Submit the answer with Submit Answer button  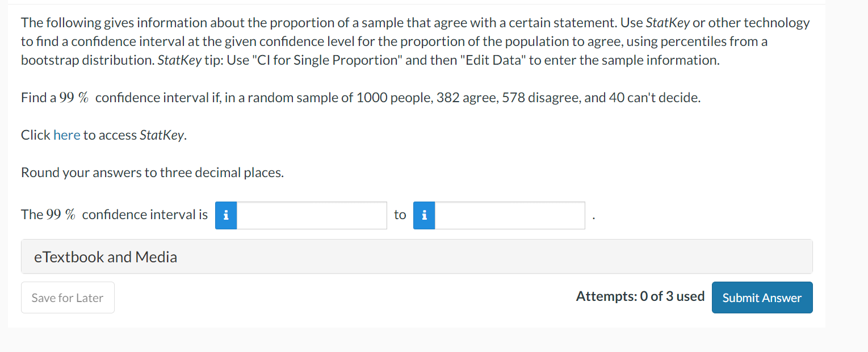coord(762,298)
